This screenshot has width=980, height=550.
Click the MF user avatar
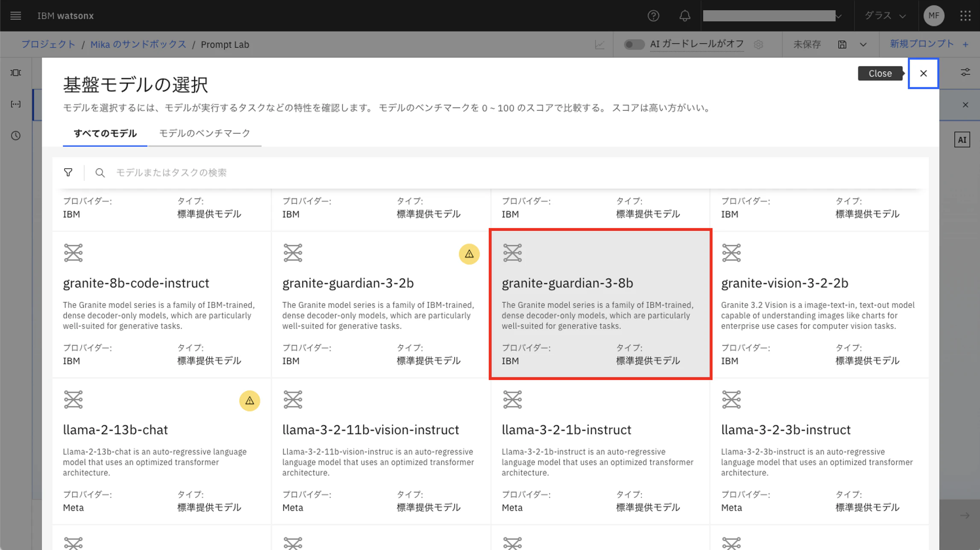coord(934,16)
